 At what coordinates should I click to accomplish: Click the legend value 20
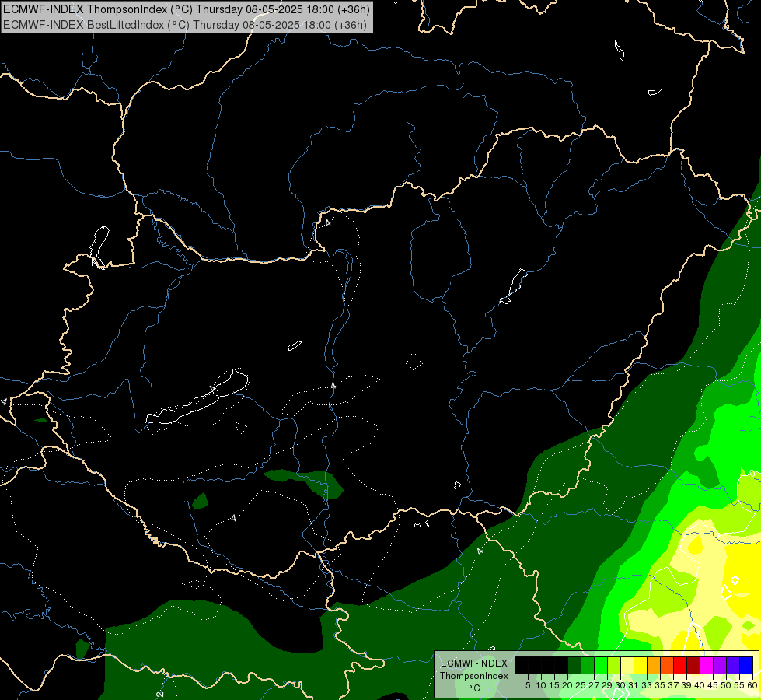click(567, 685)
